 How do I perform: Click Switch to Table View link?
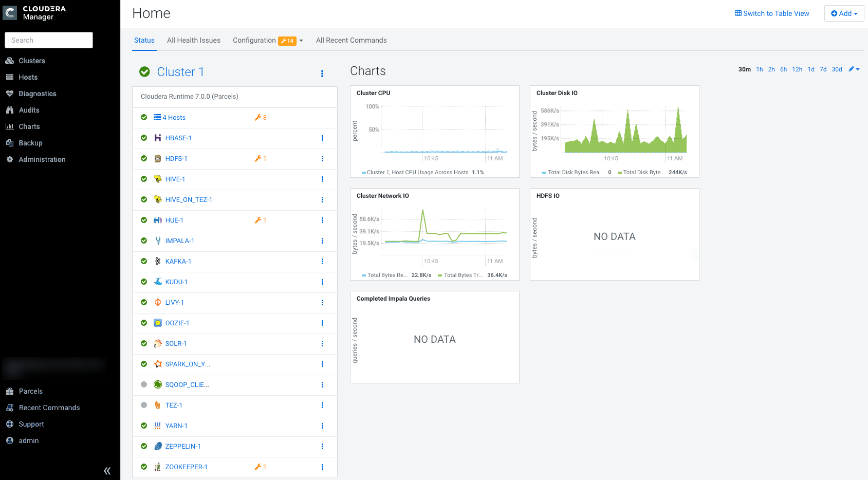click(x=772, y=13)
